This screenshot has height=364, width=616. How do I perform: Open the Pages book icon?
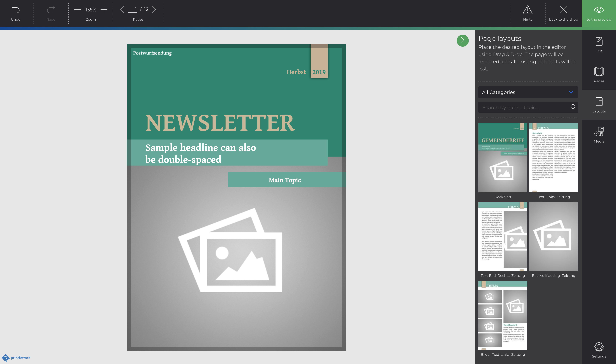click(x=599, y=72)
